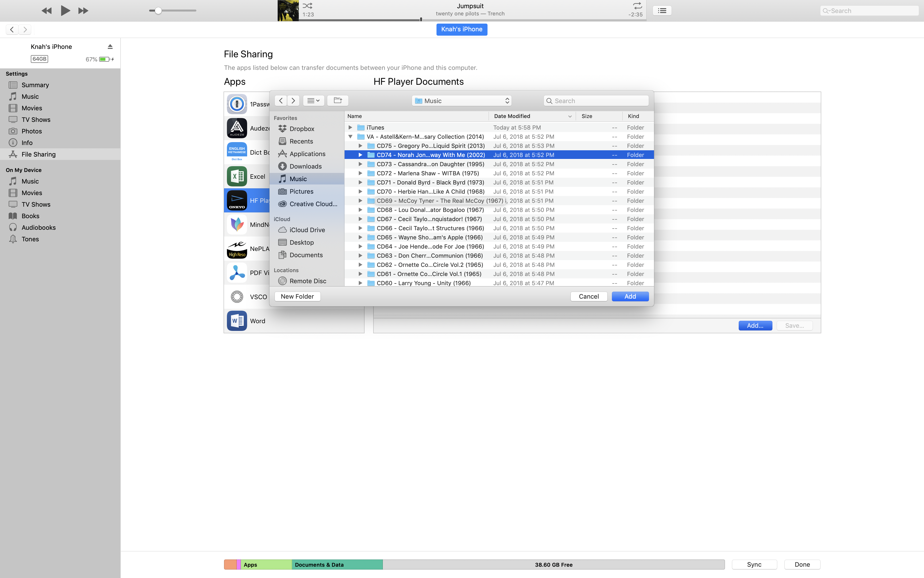Expand the CD75 Gregory Porter folder
The image size is (924, 578).
[360, 146]
